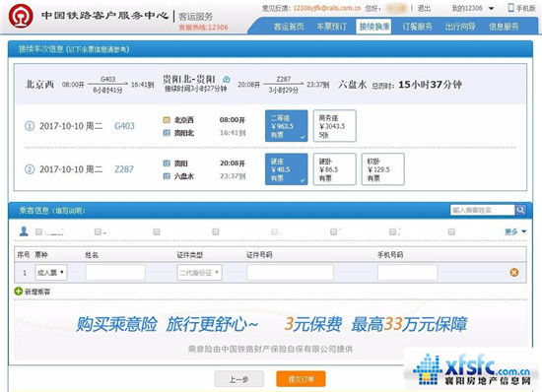Click the 姓名 name input field
The width and height of the screenshot is (542, 392).
tap(115, 273)
